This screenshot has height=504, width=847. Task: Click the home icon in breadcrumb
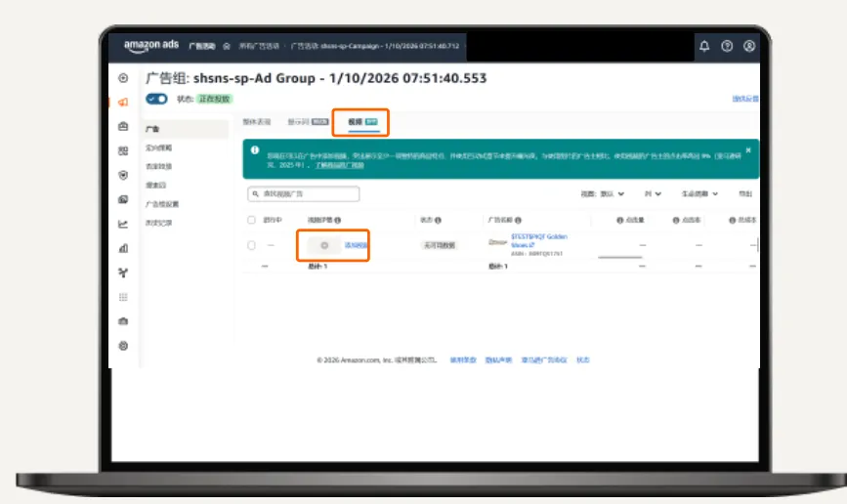(x=227, y=47)
